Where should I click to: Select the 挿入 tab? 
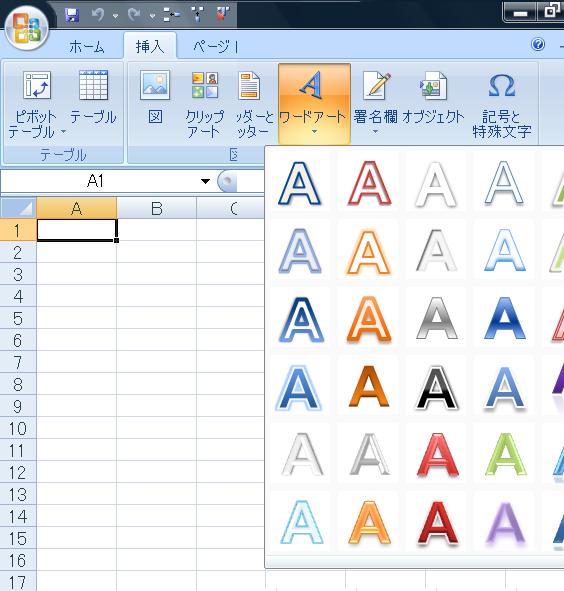[150, 46]
